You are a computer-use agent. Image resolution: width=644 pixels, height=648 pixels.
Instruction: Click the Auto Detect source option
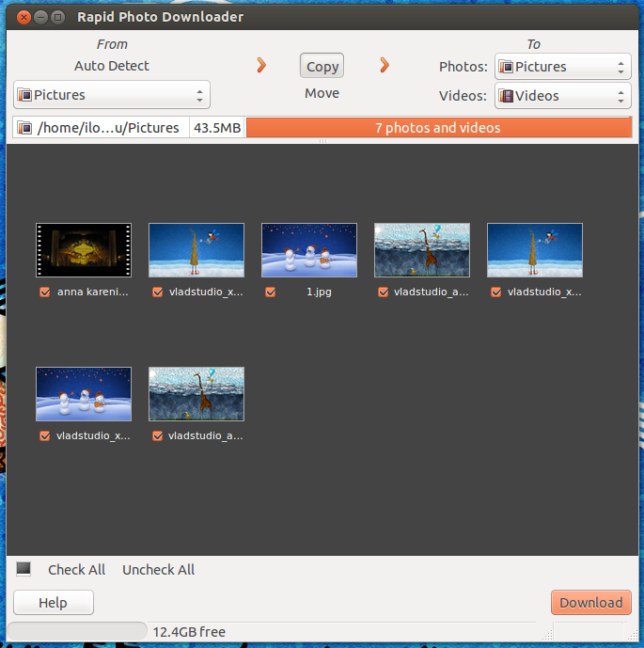(112, 66)
